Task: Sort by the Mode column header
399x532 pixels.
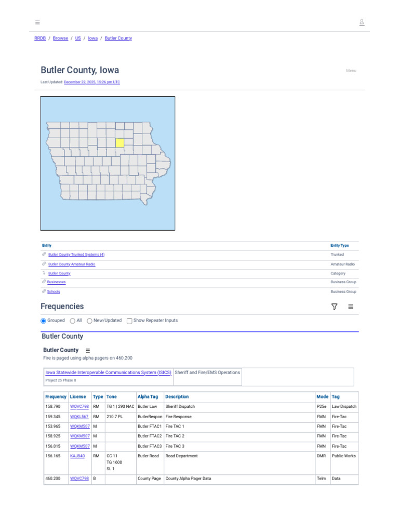Action: pos(322,396)
